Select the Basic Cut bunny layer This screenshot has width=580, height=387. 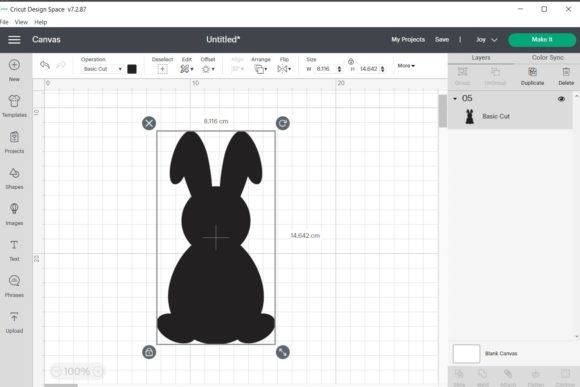510,117
